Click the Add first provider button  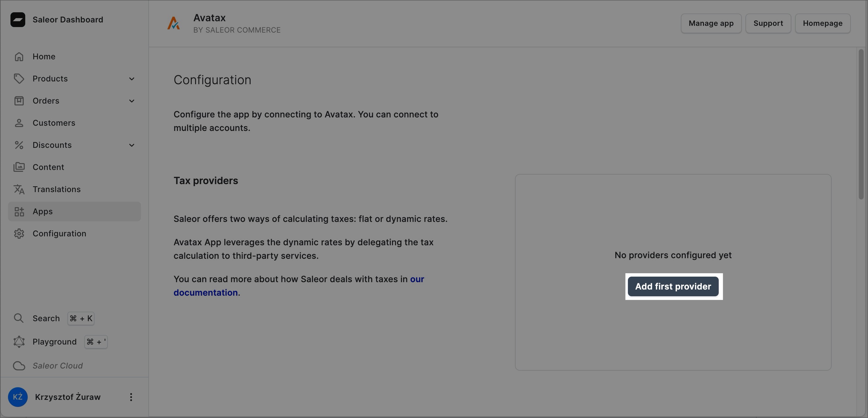pyautogui.click(x=673, y=286)
